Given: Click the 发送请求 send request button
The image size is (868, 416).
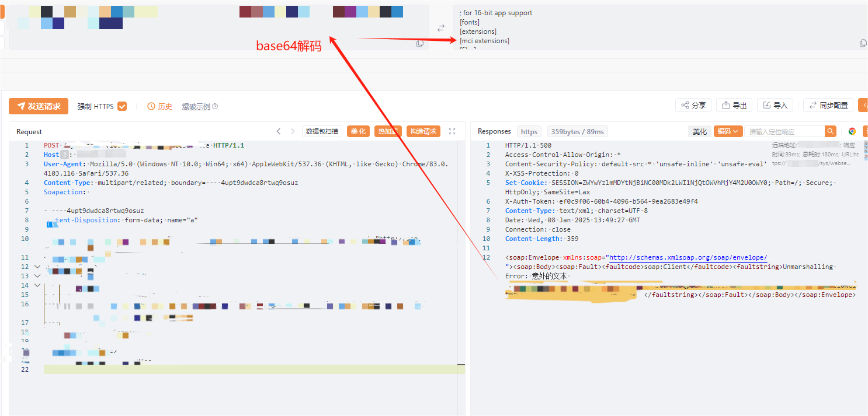Looking at the screenshot, I should (39, 106).
